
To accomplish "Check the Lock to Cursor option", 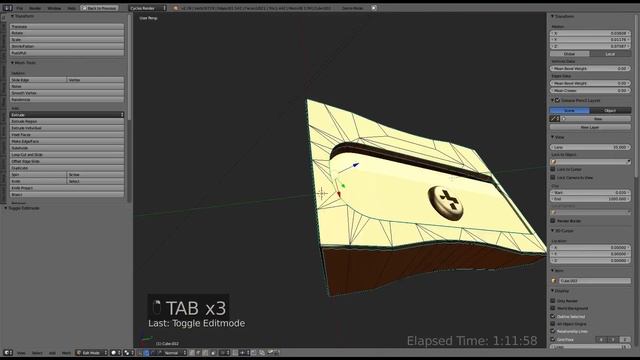I will [x=553, y=169].
